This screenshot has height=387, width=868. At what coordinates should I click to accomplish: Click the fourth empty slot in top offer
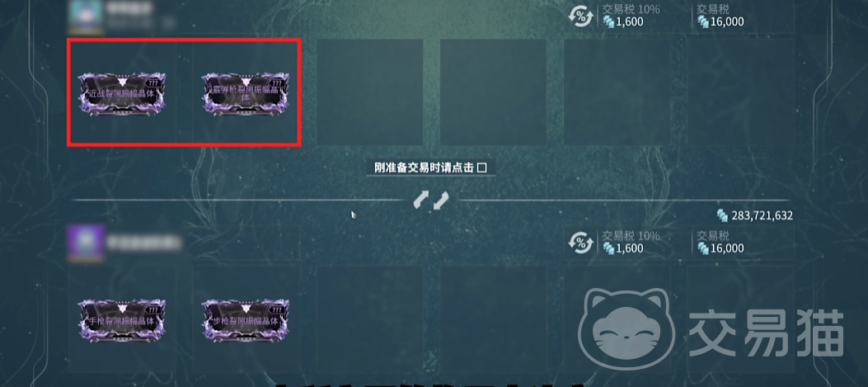pyautogui.click(x=493, y=92)
